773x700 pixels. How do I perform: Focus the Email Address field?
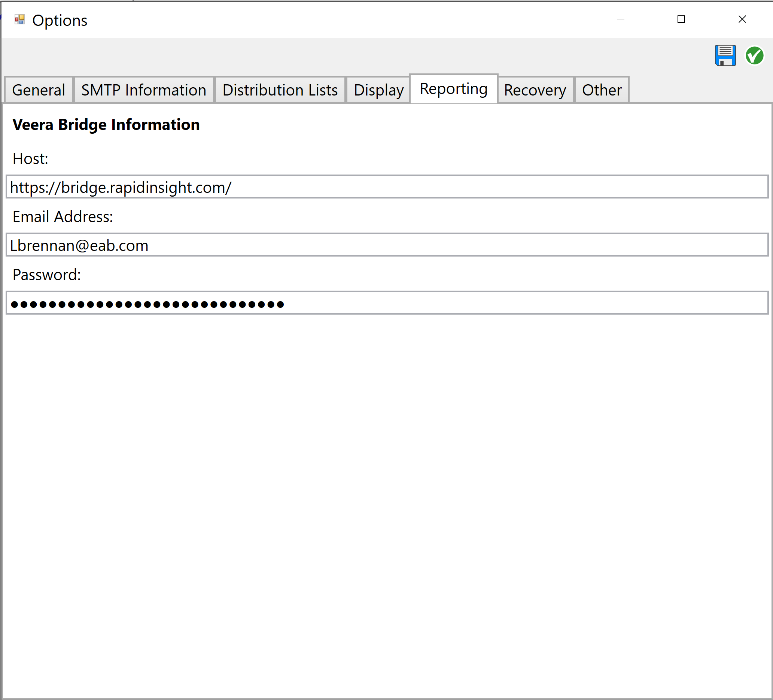coord(383,245)
